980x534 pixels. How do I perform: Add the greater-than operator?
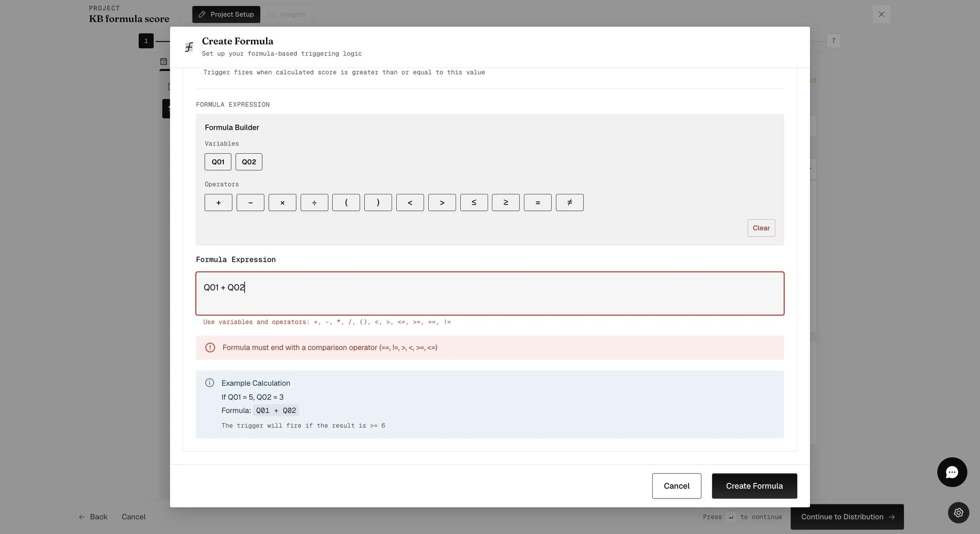pyautogui.click(x=442, y=203)
